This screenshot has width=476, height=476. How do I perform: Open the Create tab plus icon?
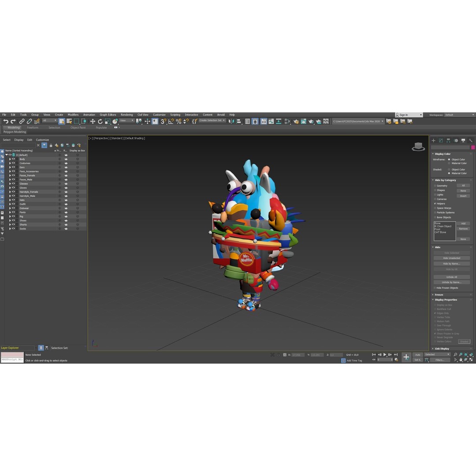[x=434, y=141]
